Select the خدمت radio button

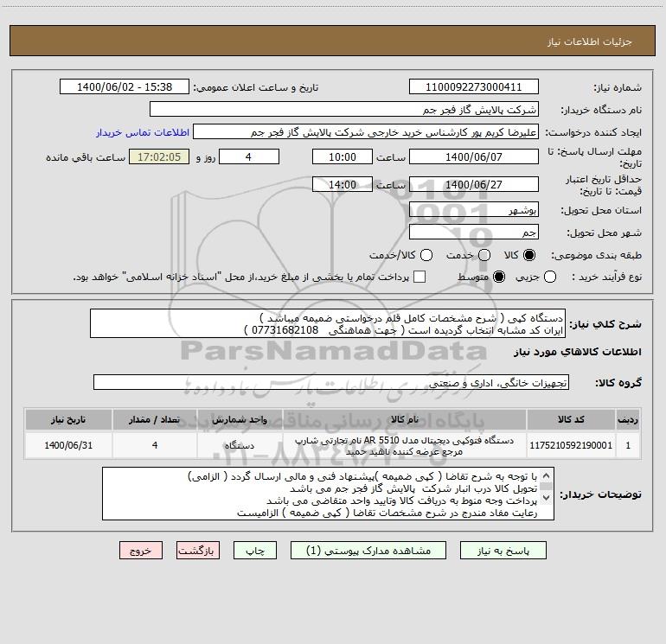click(x=484, y=255)
